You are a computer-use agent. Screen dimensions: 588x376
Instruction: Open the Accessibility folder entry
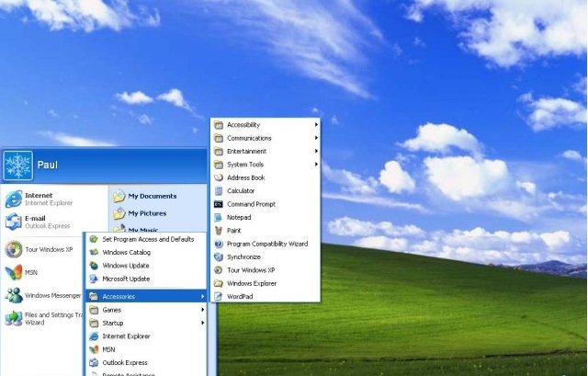(266, 125)
